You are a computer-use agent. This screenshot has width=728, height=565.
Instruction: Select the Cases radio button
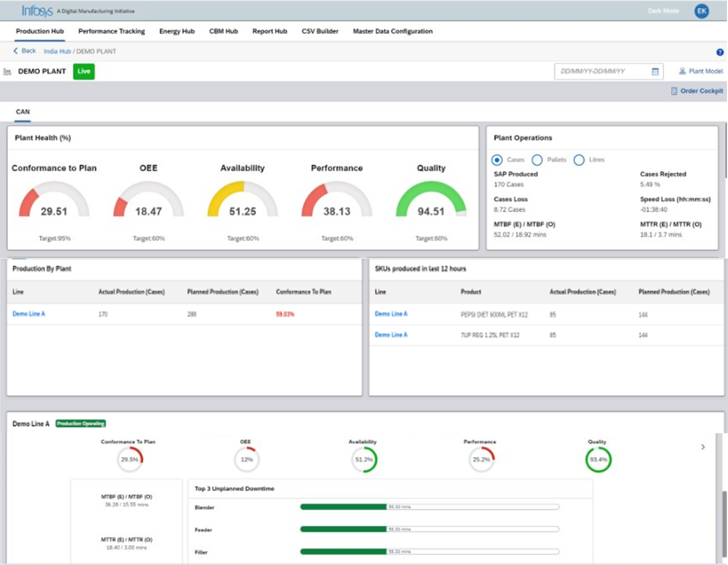pos(497,160)
